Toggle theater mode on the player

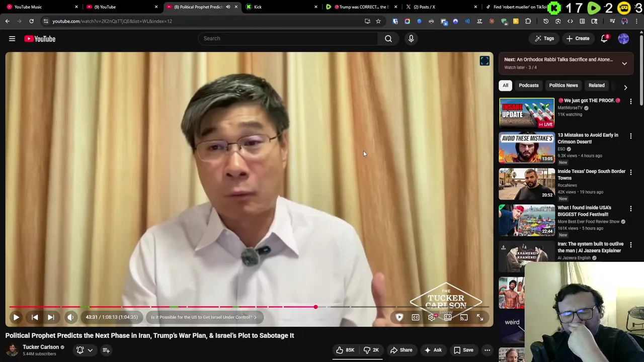click(448, 317)
